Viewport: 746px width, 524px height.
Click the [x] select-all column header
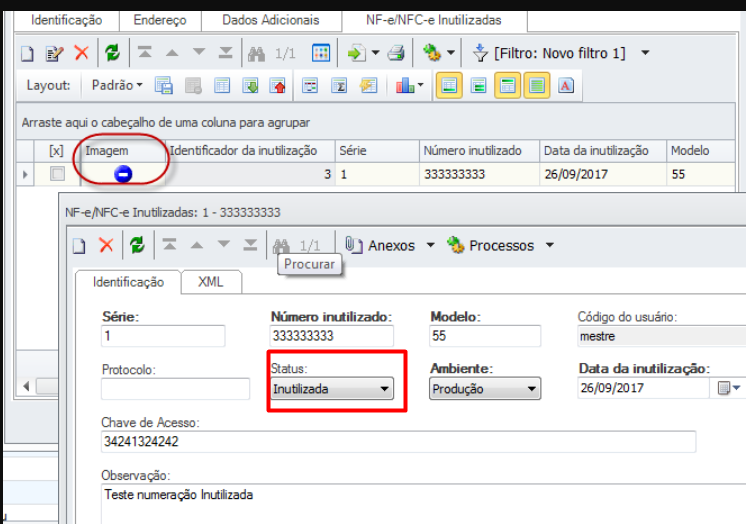[56, 151]
